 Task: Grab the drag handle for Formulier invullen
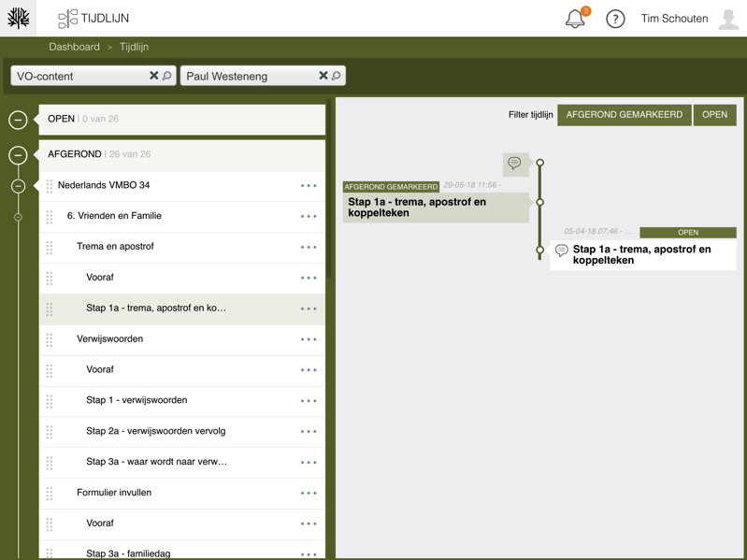pos(50,493)
